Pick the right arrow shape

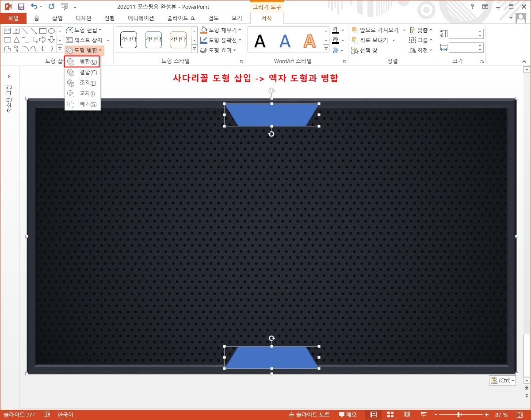43,40
